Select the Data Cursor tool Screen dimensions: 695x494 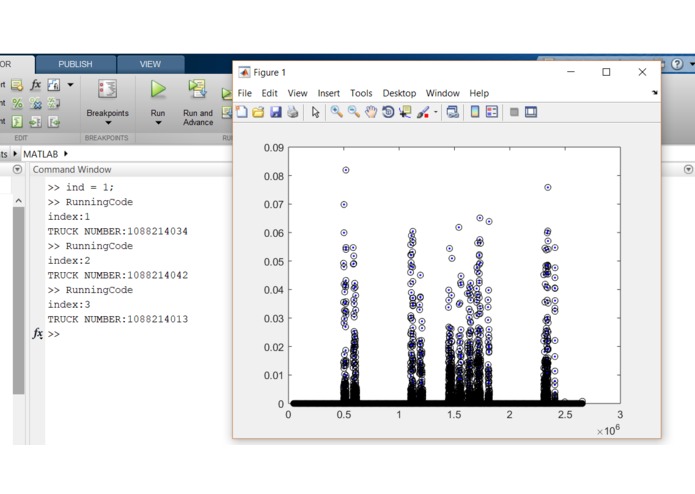pyautogui.click(x=405, y=112)
